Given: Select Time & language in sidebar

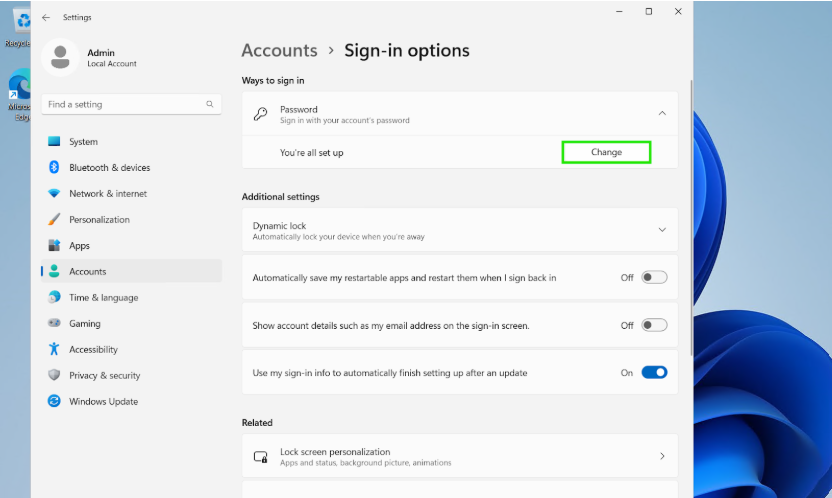Looking at the screenshot, I should click(103, 298).
